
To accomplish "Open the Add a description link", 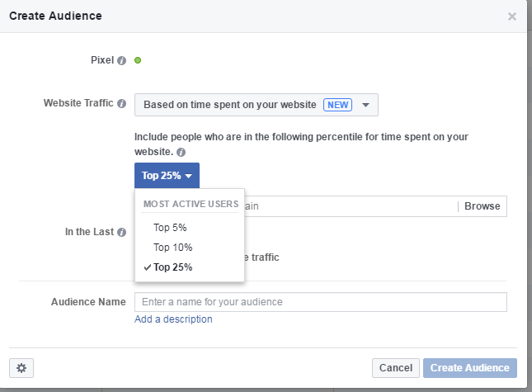I will [173, 319].
